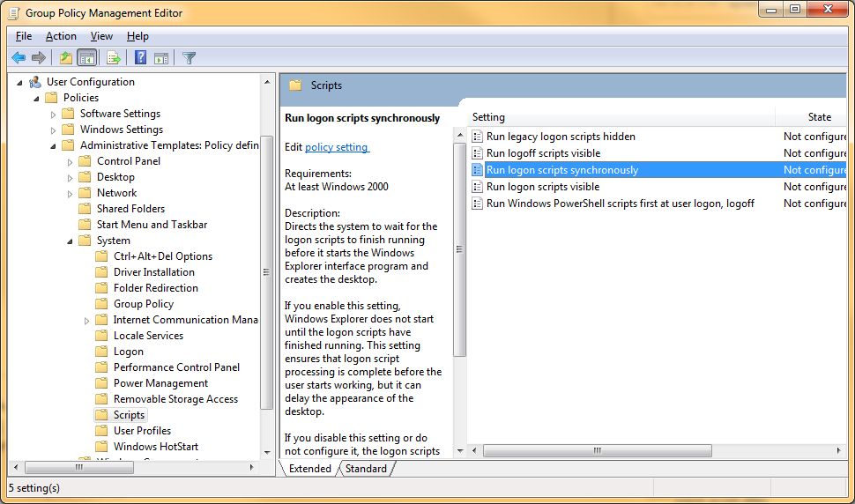Select Run logoff scripts visible setting
855x504 pixels.
[543, 153]
